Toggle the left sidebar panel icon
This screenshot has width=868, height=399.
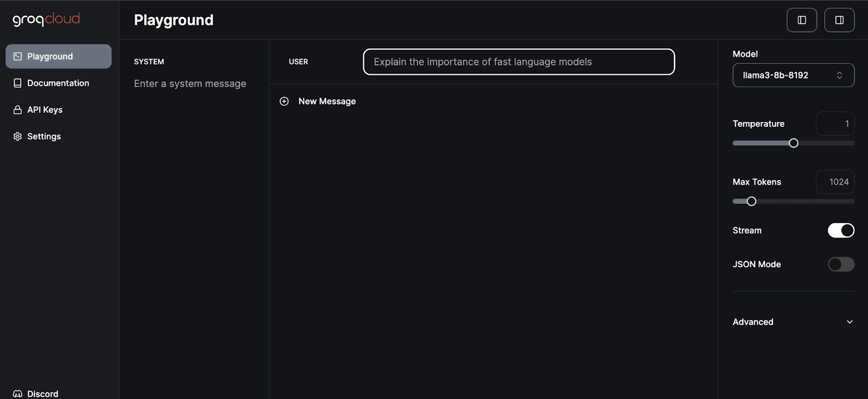pos(801,20)
